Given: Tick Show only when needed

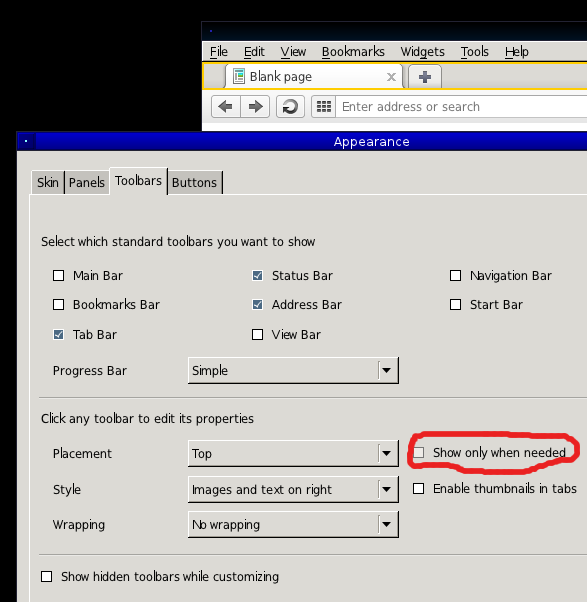Looking at the screenshot, I should pyautogui.click(x=418, y=453).
